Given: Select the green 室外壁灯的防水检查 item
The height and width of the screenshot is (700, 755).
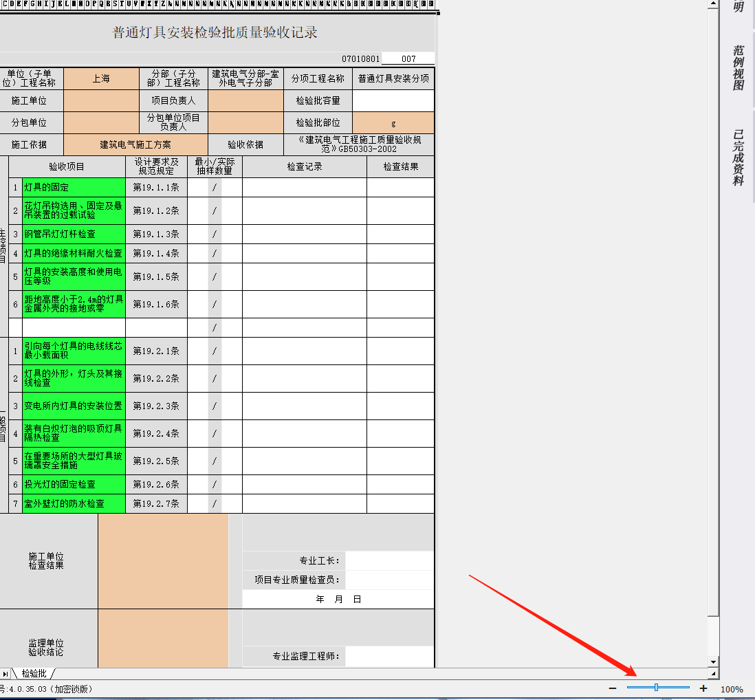Looking at the screenshot, I should click(x=74, y=503).
